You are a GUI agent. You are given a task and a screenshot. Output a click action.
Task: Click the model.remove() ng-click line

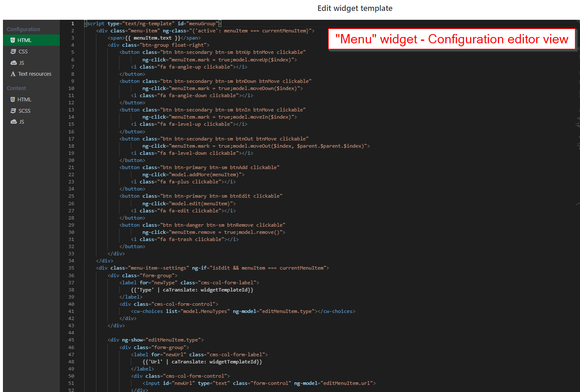coord(214,232)
